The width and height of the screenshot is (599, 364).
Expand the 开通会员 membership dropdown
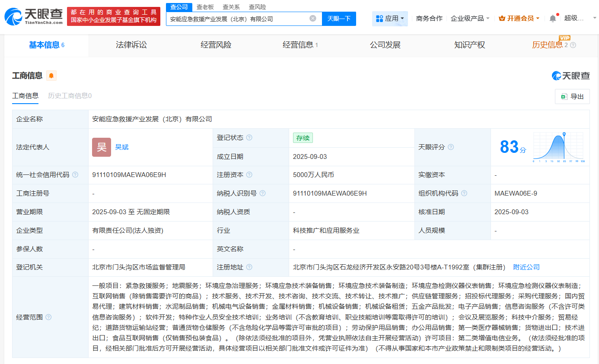pyautogui.click(x=519, y=19)
